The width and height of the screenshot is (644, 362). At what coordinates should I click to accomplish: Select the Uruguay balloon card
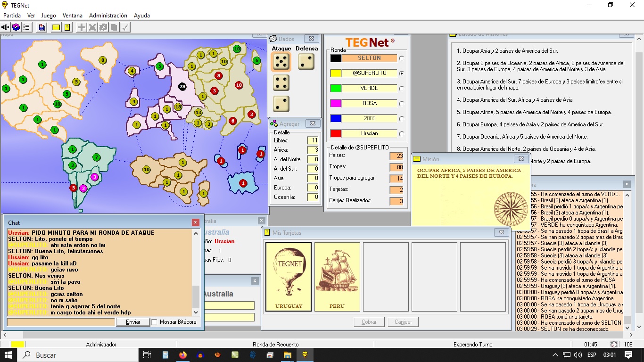pos(289,277)
